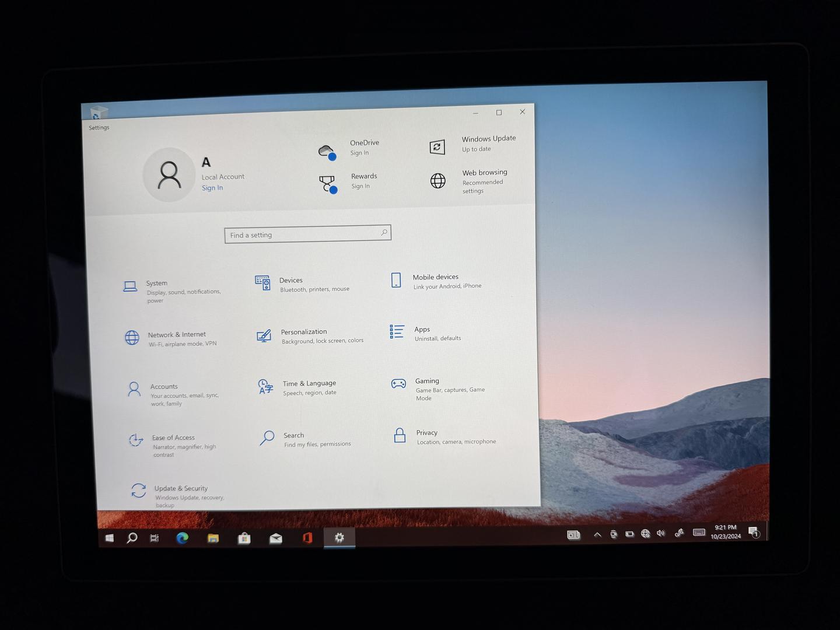The width and height of the screenshot is (840, 630).
Task: Open Gaming settings category
Action: click(438, 389)
